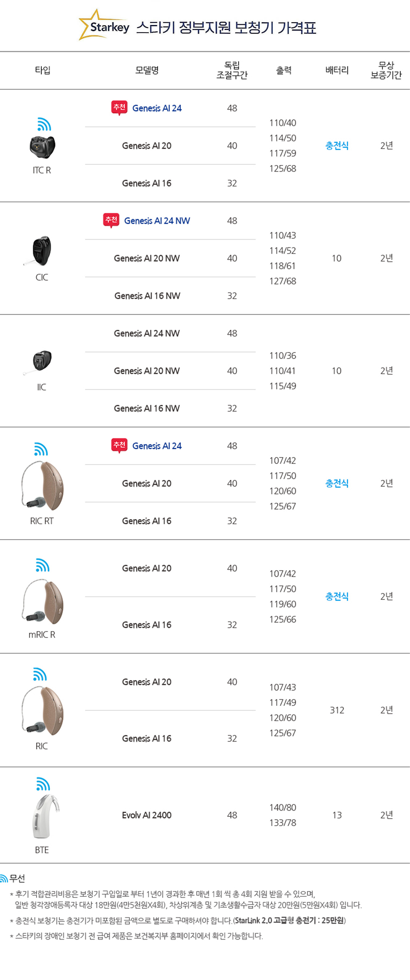Click the 무상 보증기간 column header

coord(386,70)
